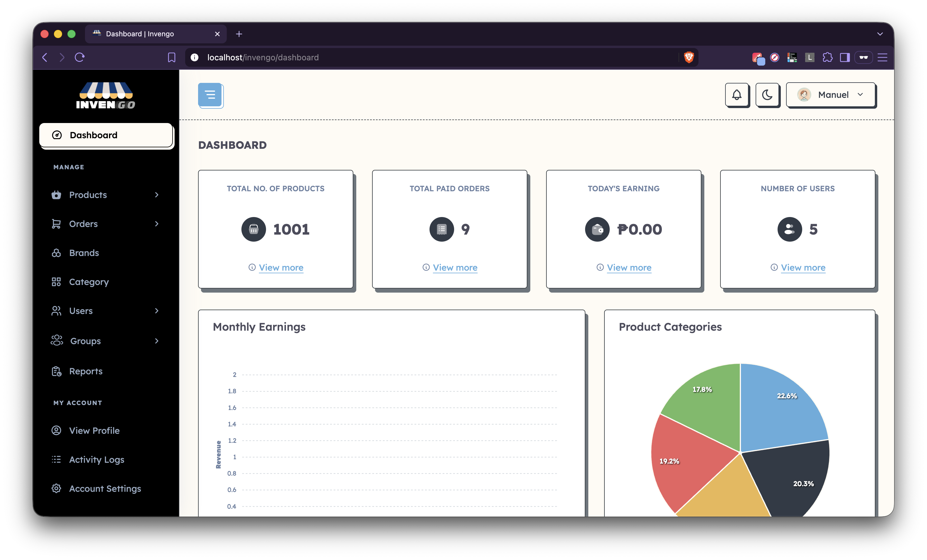Screen dimensions: 927x560
Task: Bookmark this page
Action: (x=172, y=57)
